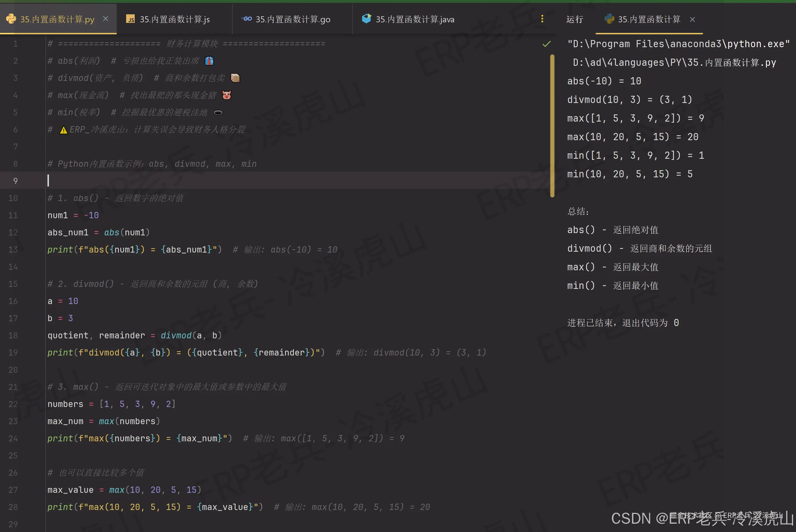Open the three-dot tab options menu

[542, 19]
